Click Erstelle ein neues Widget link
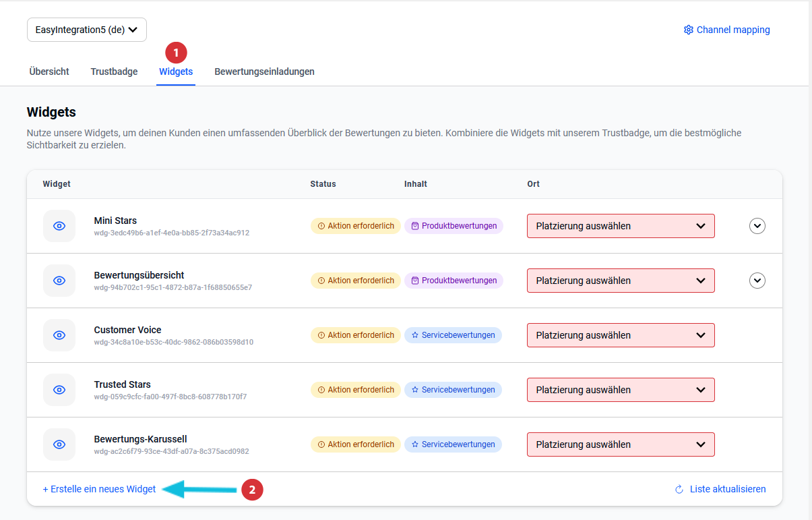The height and width of the screenshot is (520, 812). [x=99, y=489]
